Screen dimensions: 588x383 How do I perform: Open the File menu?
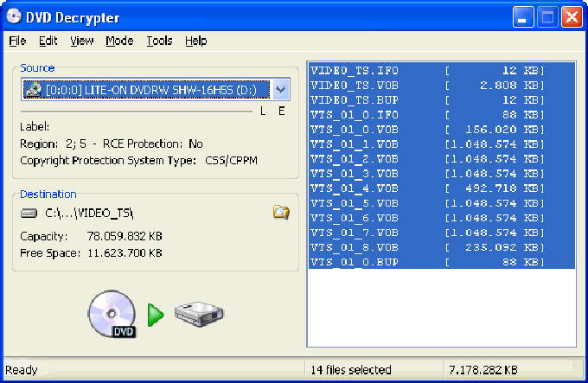click(17, 41)
